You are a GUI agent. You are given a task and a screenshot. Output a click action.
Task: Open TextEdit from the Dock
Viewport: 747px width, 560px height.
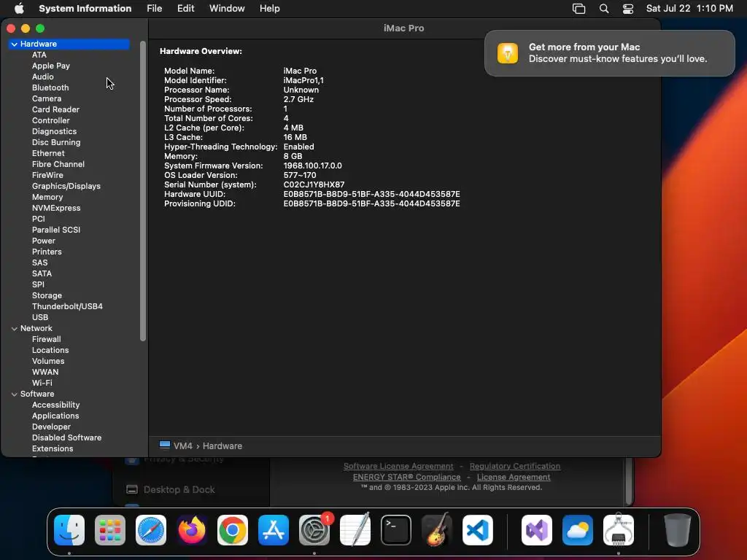(x=355, y=530)
